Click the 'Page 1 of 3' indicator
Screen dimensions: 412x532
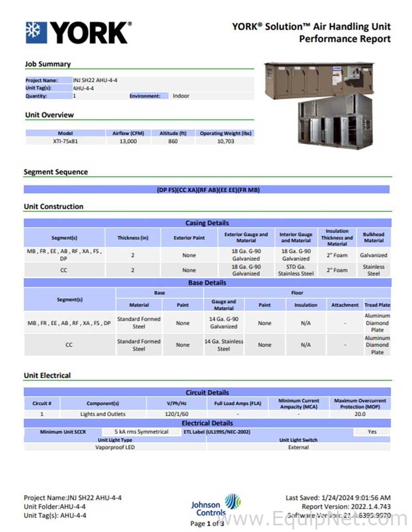207,524
